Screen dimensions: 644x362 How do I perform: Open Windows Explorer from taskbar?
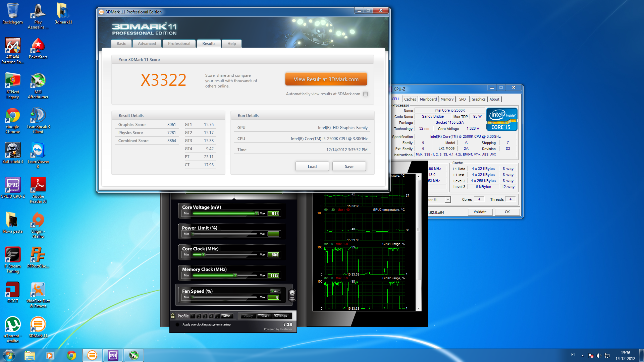[30, 355]
